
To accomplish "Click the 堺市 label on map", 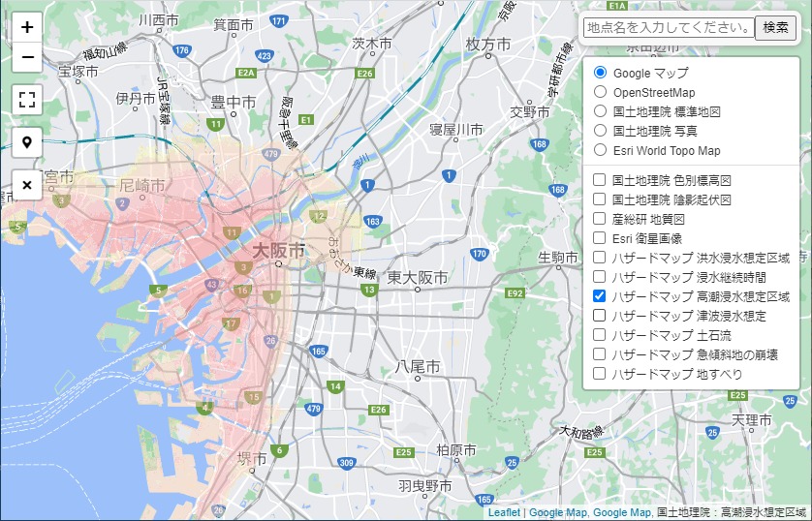I will 252,458.
